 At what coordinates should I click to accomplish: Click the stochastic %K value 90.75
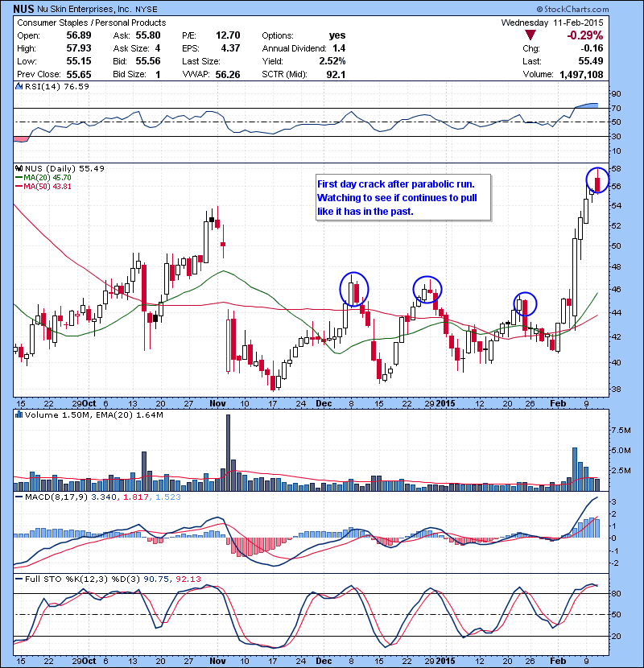(156, 579)
